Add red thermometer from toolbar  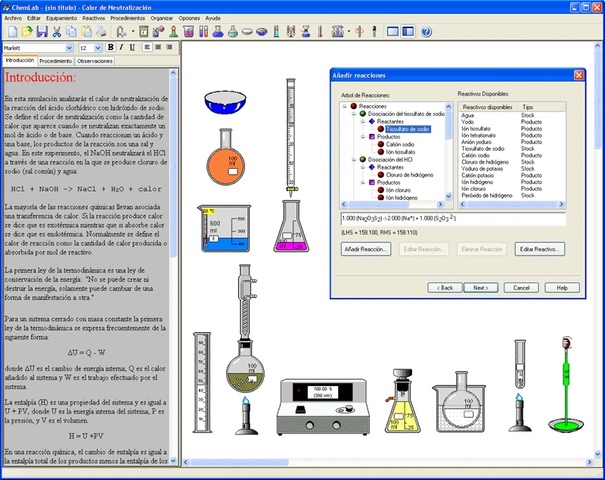[x=320, y=32]
